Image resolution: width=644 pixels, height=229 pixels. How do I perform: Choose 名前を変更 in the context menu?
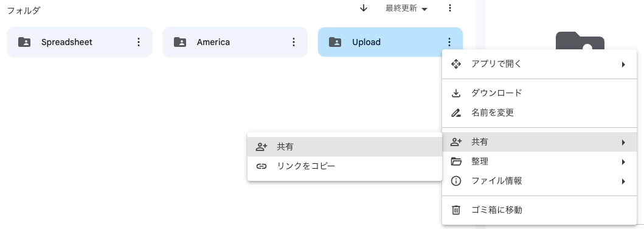point(542,113)
